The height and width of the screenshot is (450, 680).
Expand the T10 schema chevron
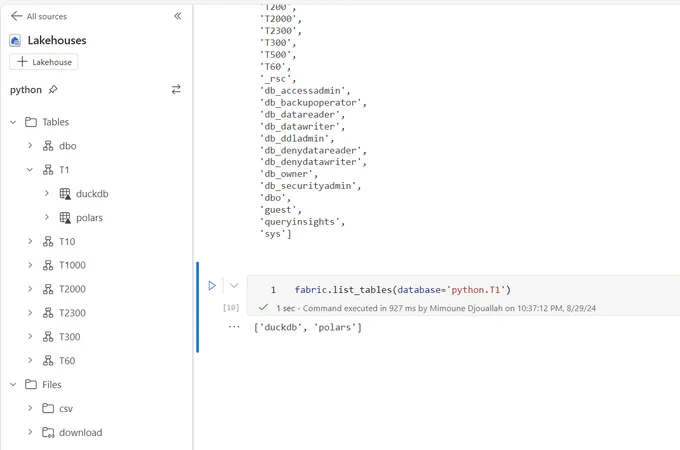tap(30, 241)
